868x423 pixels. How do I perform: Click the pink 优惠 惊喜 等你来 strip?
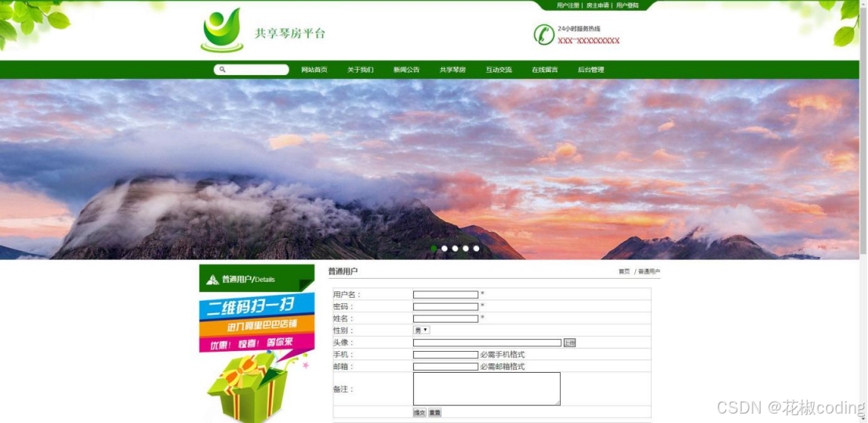click(256, 343)
